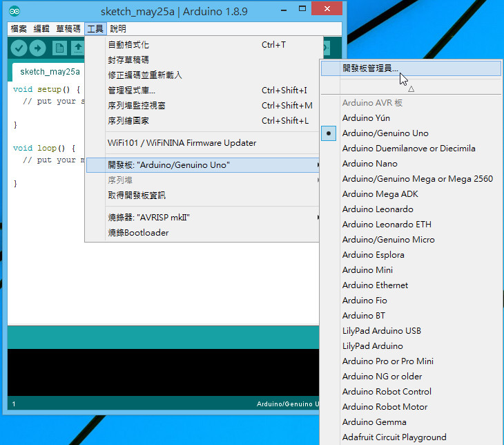Select Arduino Duemilanove or Diecimila board
Screen dimensions: 504x445
tap(411, 149)
